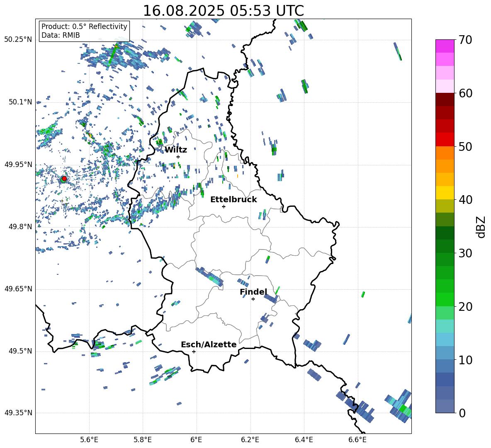Click the 49.65°N latitude label
The height and width of the screenshot is (448, 491).
tap(18, 288)
